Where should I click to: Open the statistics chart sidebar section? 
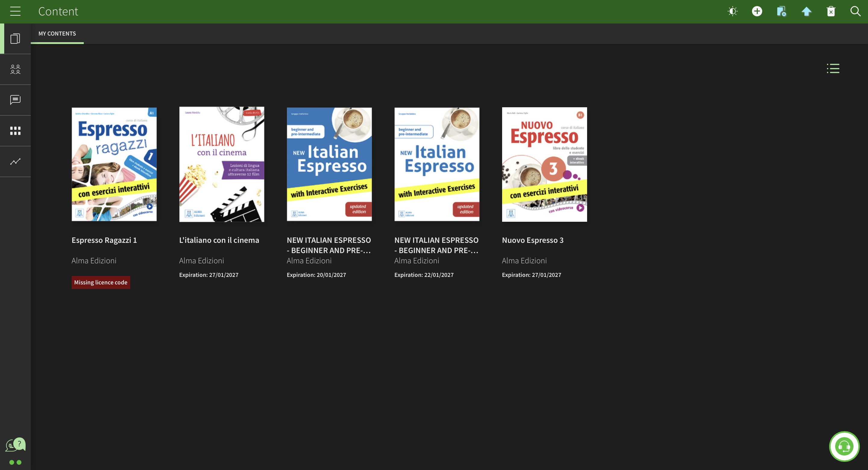click(15, 162)
